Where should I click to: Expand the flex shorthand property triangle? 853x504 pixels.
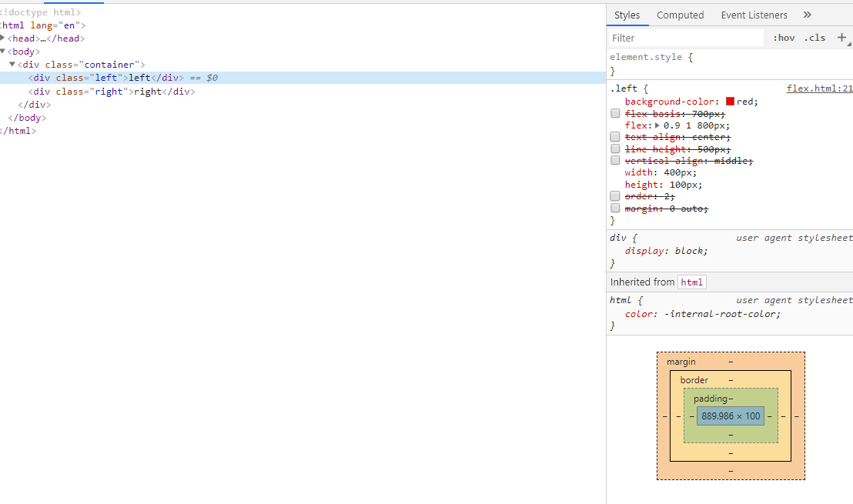(x=657, y=125)
